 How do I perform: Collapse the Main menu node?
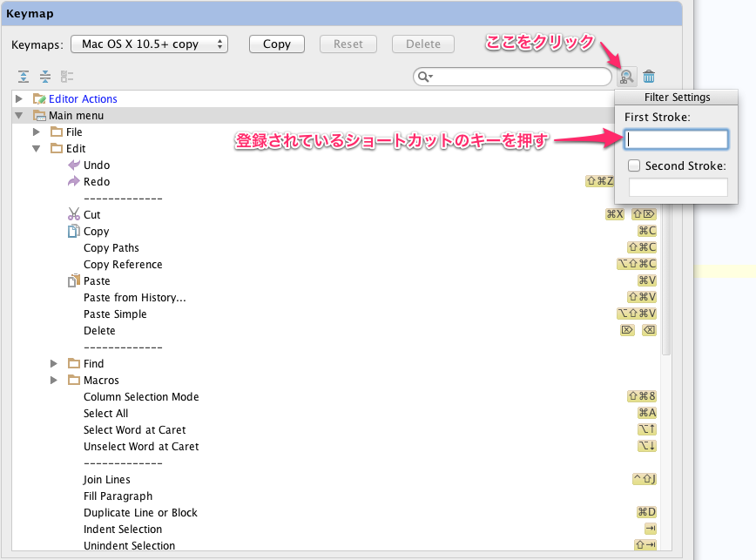coord(19,115)
